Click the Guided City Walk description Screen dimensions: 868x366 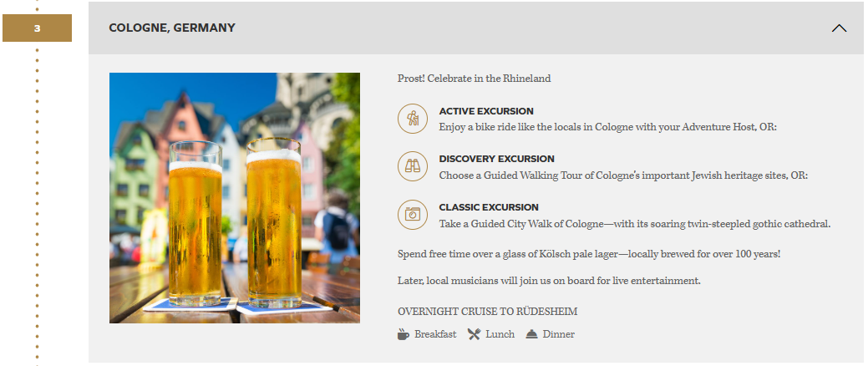click(634, 224)
